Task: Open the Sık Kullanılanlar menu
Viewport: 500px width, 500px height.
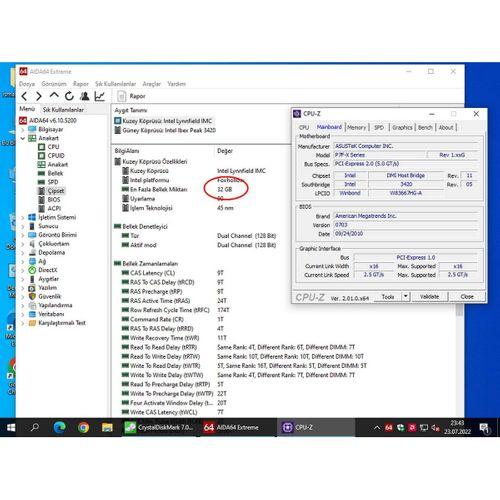Action: tap(115, 84)
